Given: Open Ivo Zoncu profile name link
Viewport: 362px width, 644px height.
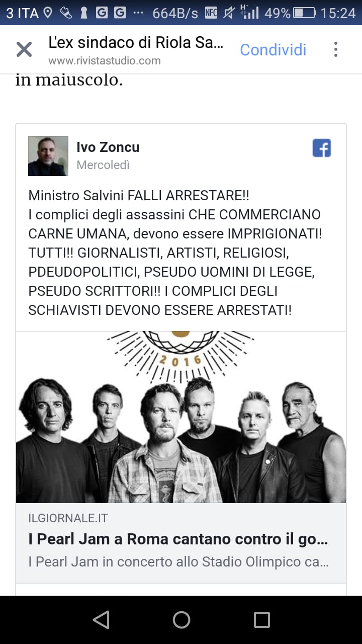Looking at the screenshot, I should (x=108, y=147).
